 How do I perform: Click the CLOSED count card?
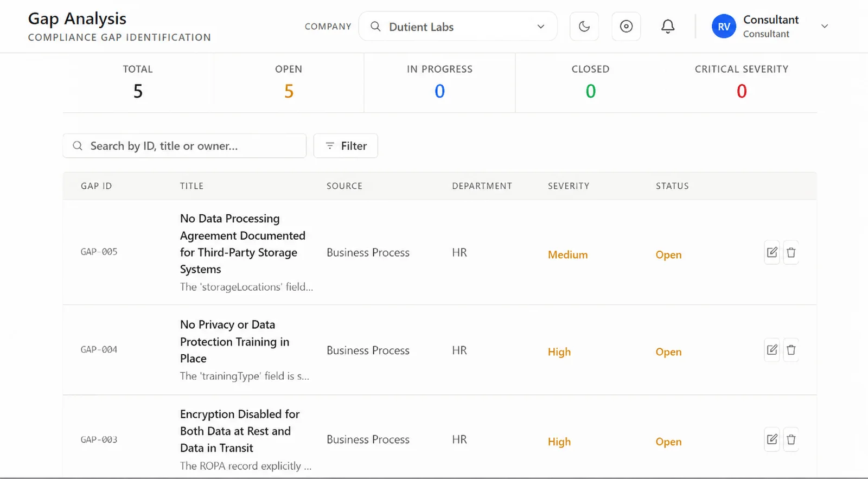pyautogui.click(x=590, y=82)
